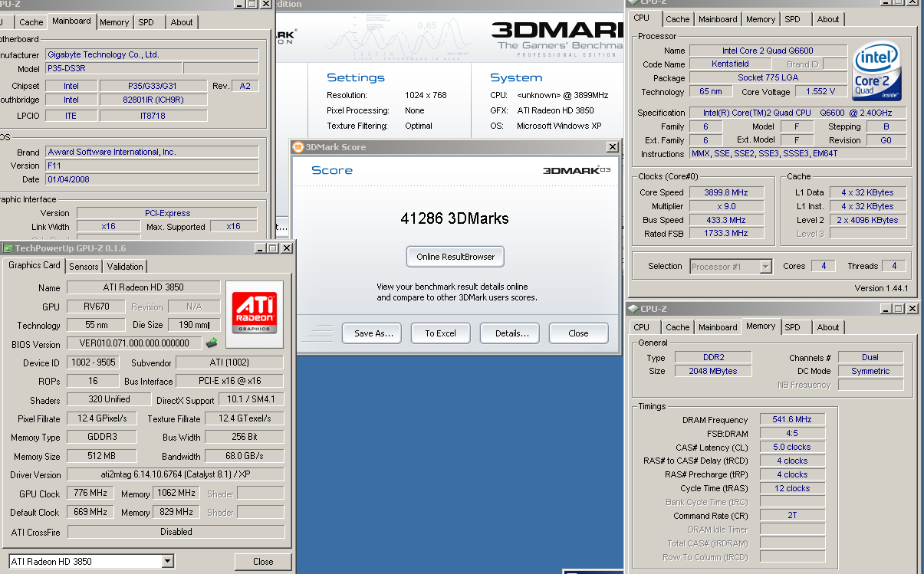This screenshot has width=924, height=574.
Task: Click the mainboard Model P35-DS3R field
Action: (x=113, y=68)
